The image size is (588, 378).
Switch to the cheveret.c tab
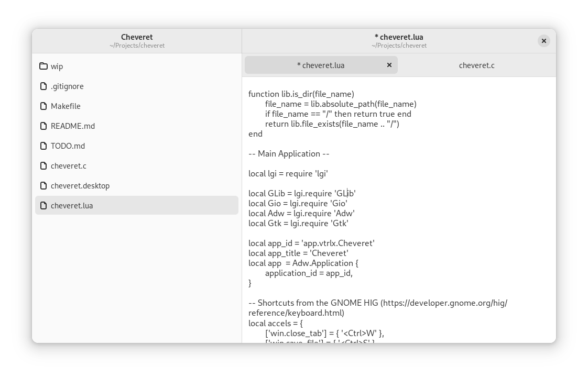[x=476, y=65]
